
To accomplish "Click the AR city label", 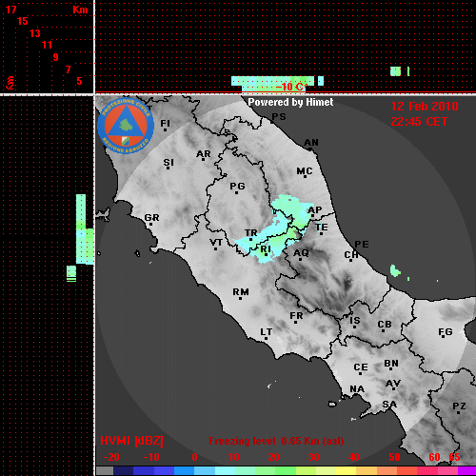I will [204, 154].
